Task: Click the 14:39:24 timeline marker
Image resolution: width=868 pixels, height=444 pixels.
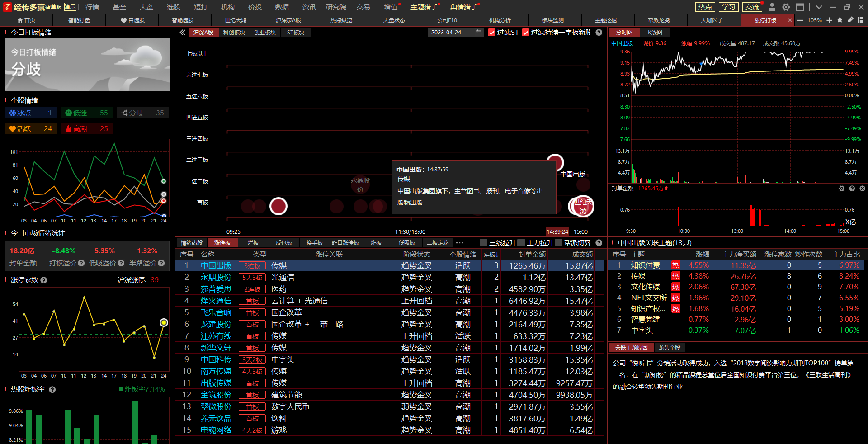Action: tap(557, 231)
